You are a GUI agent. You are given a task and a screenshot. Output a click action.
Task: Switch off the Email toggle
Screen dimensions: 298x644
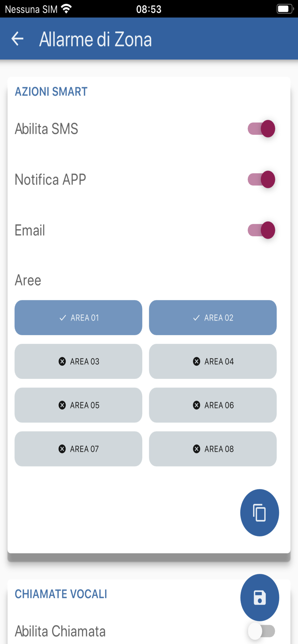tap(261, 230)
